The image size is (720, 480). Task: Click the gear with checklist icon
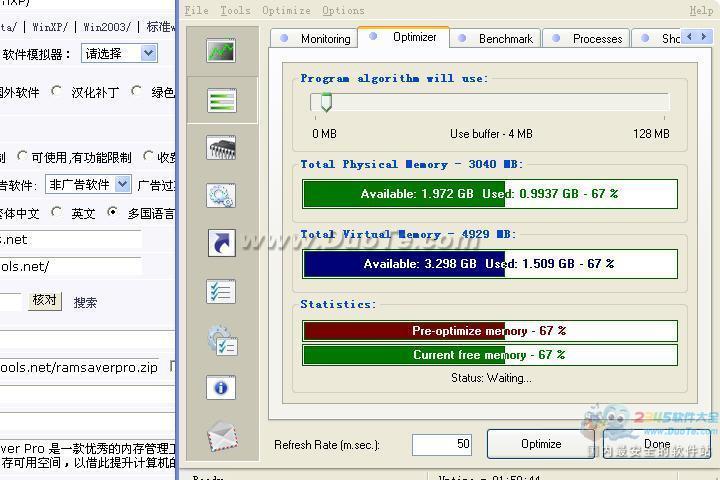pos(221,339)
